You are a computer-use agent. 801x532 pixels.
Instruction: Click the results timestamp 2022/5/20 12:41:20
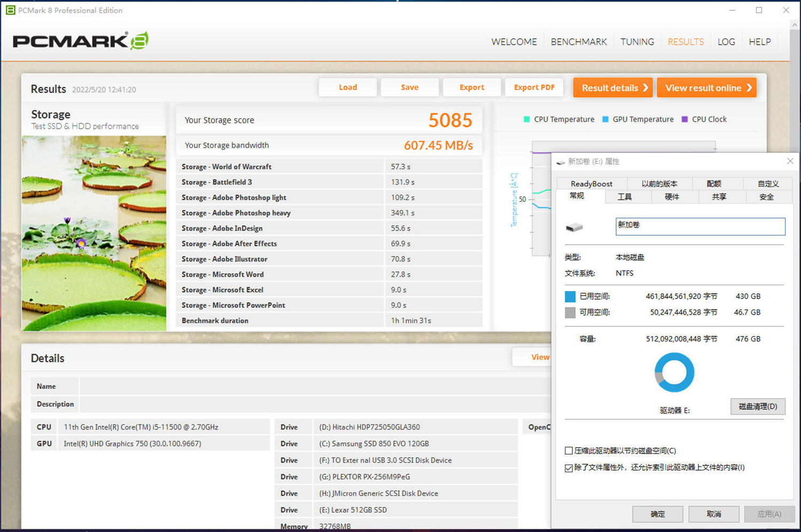104,90
